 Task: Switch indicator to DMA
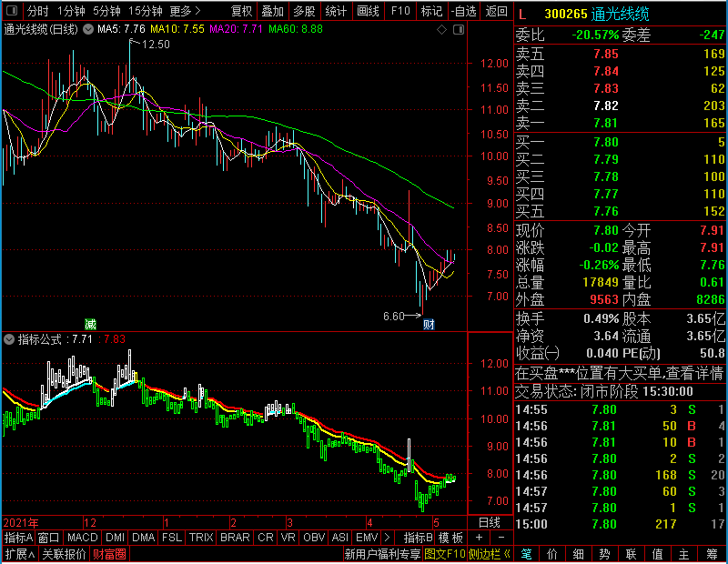[143, 538]
